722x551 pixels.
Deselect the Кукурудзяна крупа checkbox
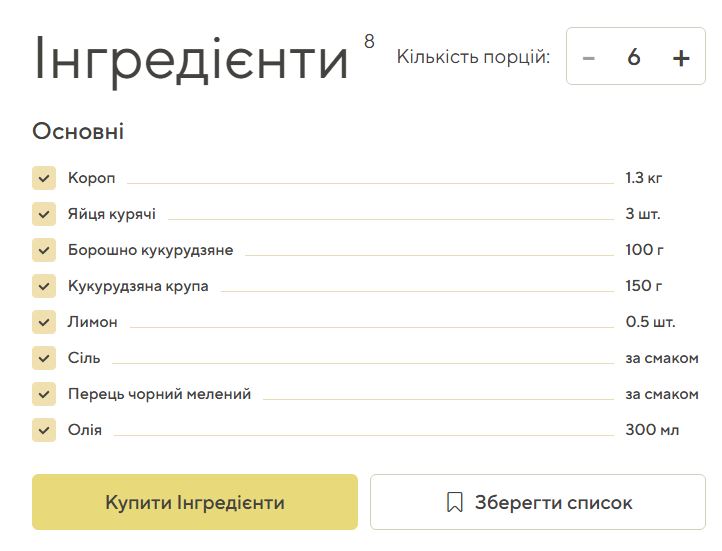point(44,286)
